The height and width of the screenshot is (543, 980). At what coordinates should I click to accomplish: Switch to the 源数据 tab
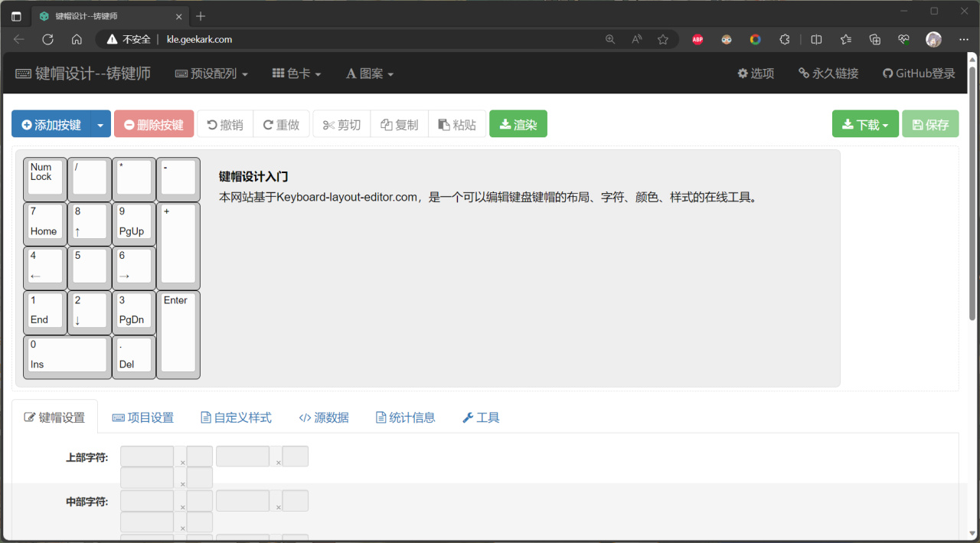[x=324, y=417]
